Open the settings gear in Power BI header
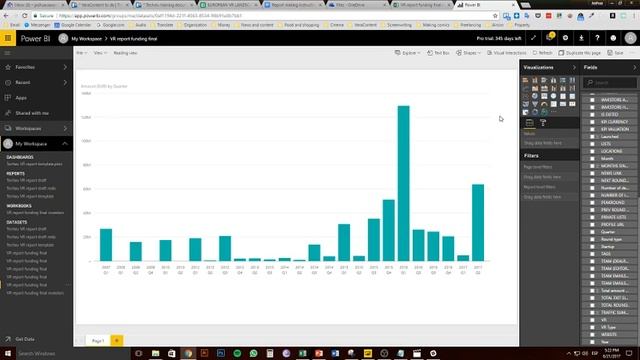 click(x=565, y=38)
